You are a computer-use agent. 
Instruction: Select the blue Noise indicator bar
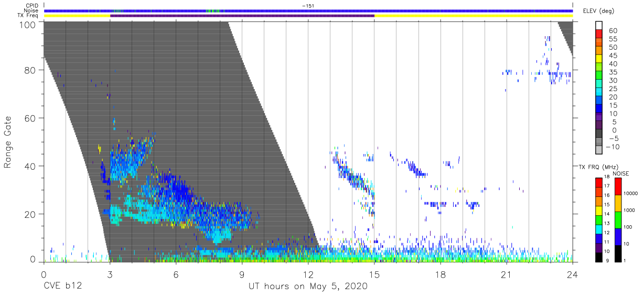[x=308, y=10]
